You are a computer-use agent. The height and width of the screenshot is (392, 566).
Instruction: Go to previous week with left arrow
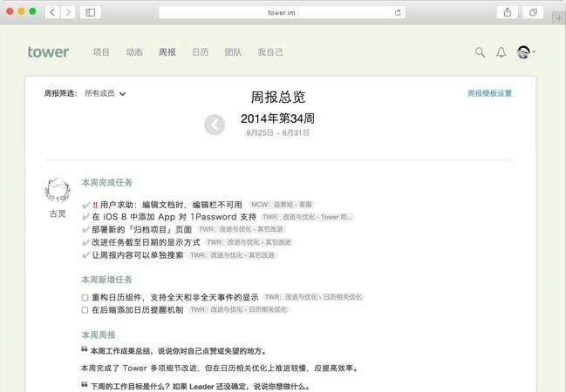pos(215,125)
